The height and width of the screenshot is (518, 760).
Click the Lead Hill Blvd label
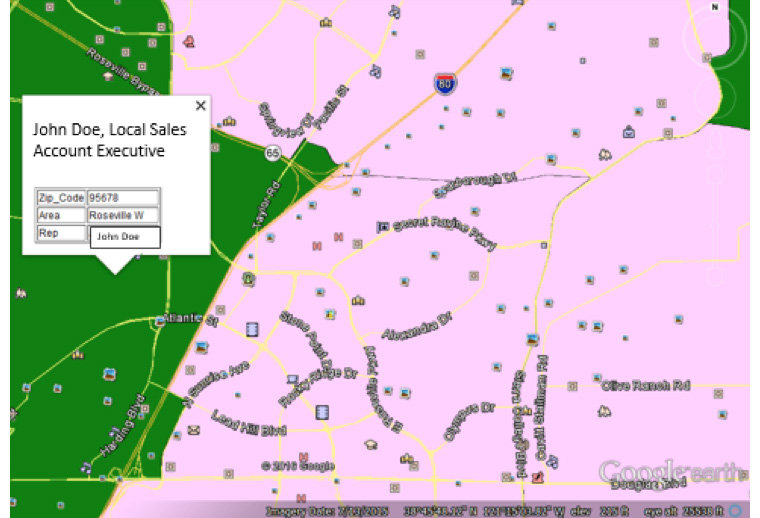[249, 423]
